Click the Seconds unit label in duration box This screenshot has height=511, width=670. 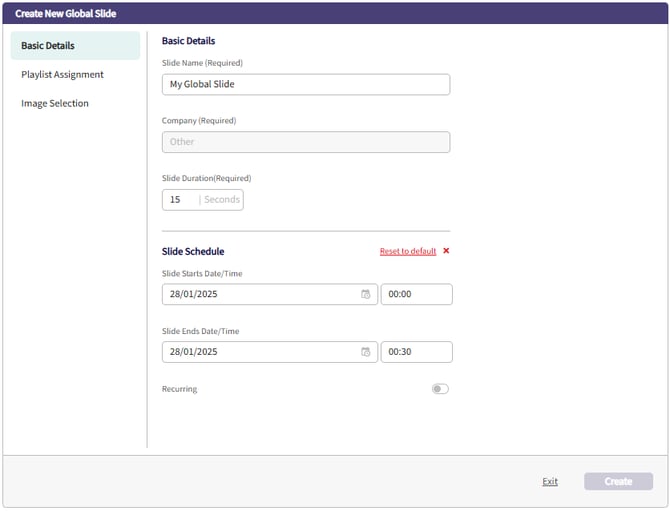222,200
